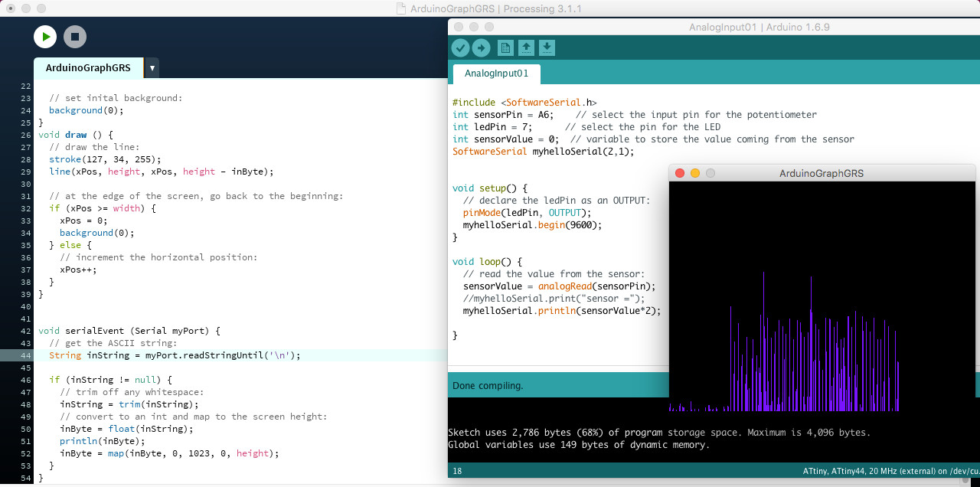Viewport: 980px width, 487px height.
Task: Click 'stroke(127, 34, 255);' code line
Action: 105,159
